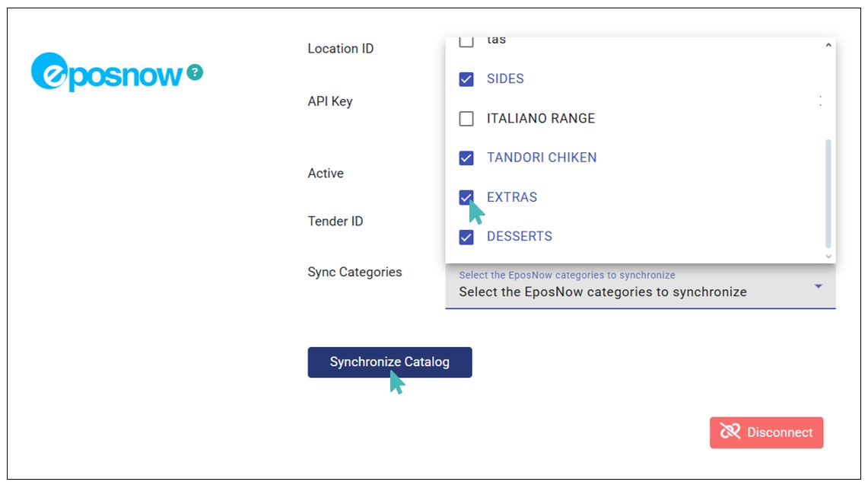Click the ITALIANO RANGE option text
The height and width of the screenshot is (485, 868).
pos(541,119)
